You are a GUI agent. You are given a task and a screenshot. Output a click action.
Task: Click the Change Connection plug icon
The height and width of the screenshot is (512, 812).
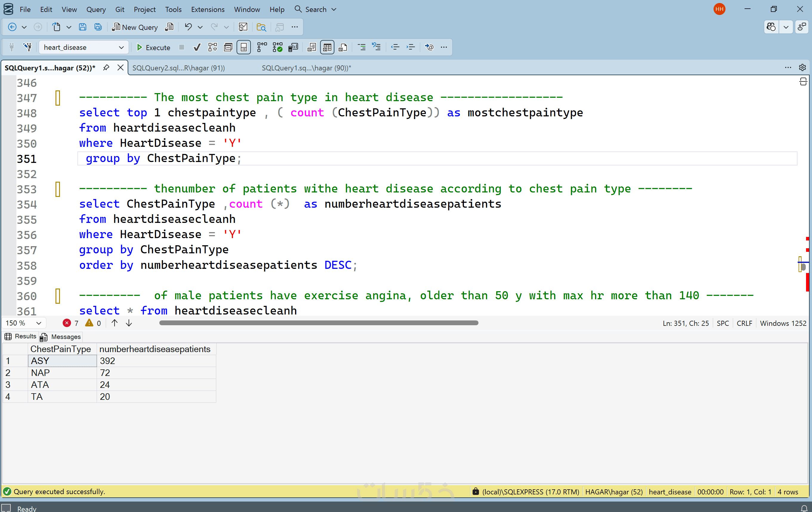(x=28, y=47)
